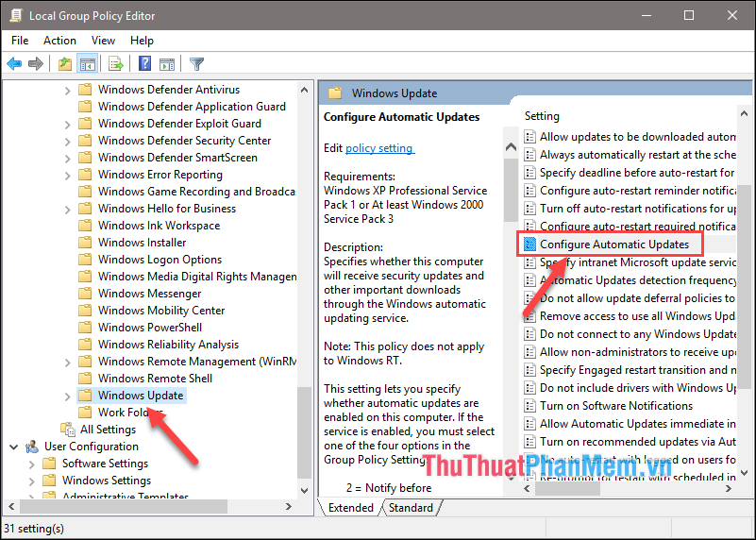Image resolution: width=756 pixels, height=540 pixels.
Task: Click the Forward arrow toolbar icon
Action: (x=36, y=63)
